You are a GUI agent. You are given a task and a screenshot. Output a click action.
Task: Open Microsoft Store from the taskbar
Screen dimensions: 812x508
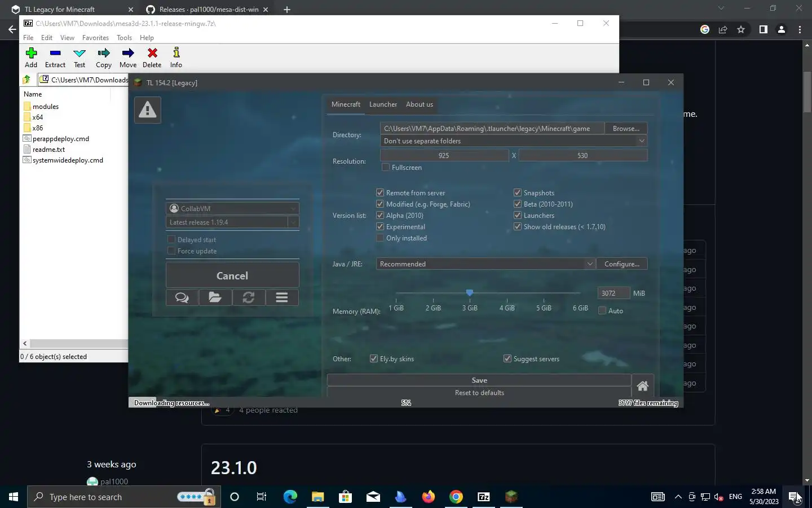(x=345, y=497)
